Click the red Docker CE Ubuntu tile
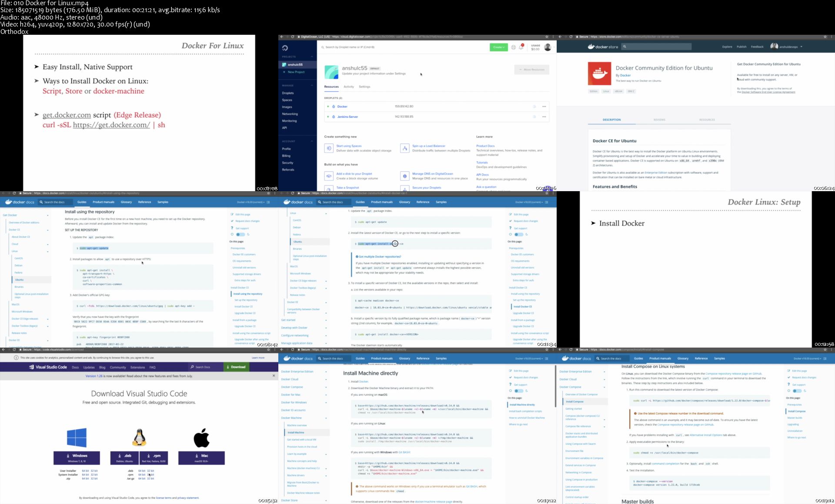This screenshot has height=504, width=835. (599, 73)
